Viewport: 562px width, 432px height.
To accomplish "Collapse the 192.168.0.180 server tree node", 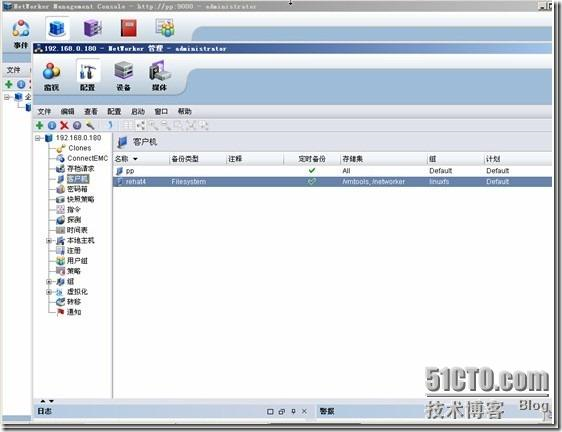I will (x=38, y=138).
